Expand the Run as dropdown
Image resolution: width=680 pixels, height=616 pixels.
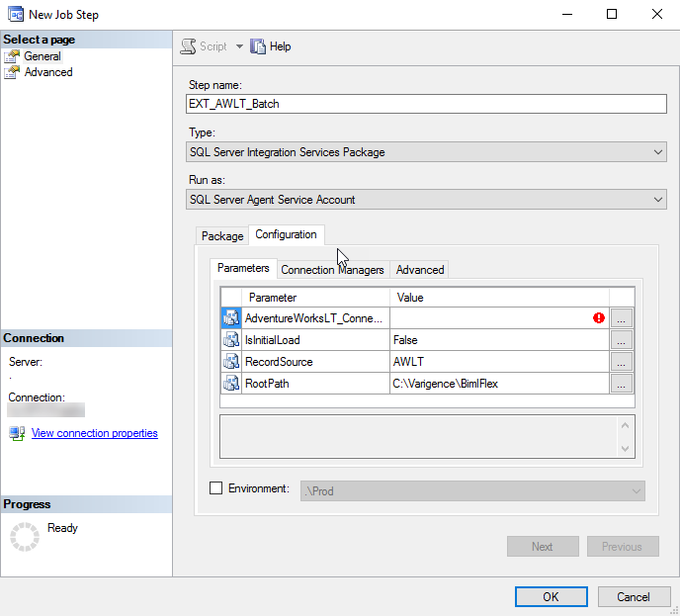click(426, 200)
